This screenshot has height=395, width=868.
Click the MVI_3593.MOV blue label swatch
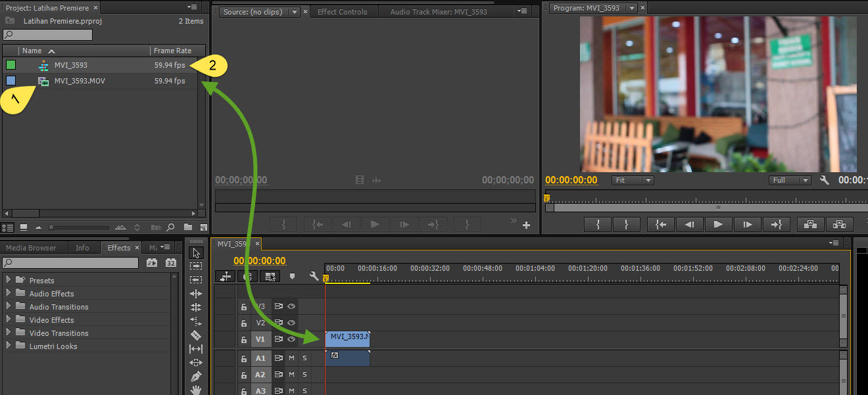11,81
